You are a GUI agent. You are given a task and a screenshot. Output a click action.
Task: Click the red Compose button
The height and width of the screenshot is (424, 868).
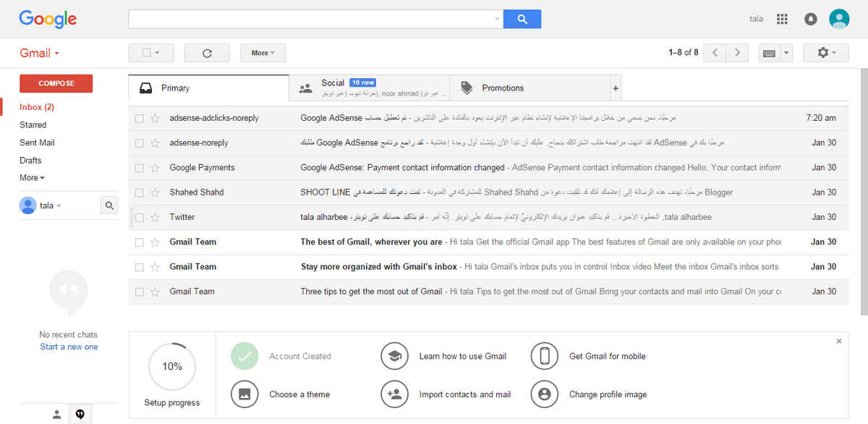pyautogui.click(x=56, y=83)
